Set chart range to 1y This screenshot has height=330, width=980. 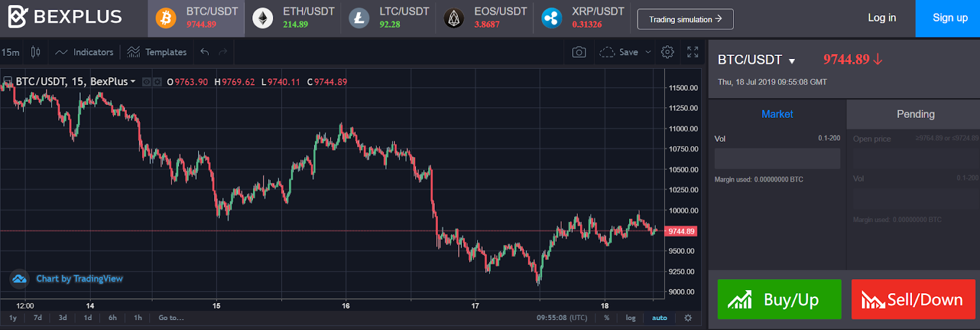13,318
